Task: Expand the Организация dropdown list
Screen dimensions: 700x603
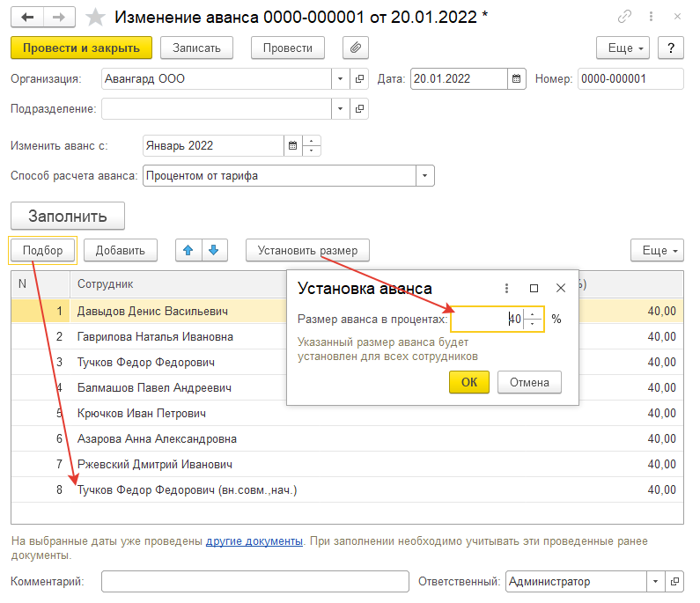Action: click(340, 79)
